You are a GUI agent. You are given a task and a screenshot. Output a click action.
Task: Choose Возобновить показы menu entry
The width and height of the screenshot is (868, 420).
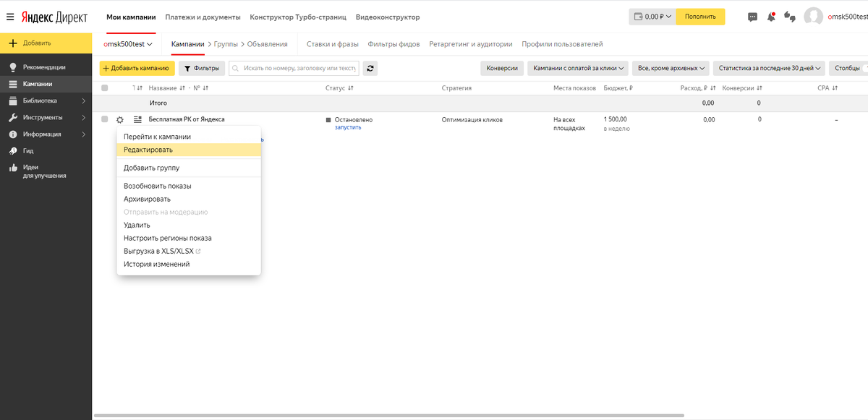(189, 186)
